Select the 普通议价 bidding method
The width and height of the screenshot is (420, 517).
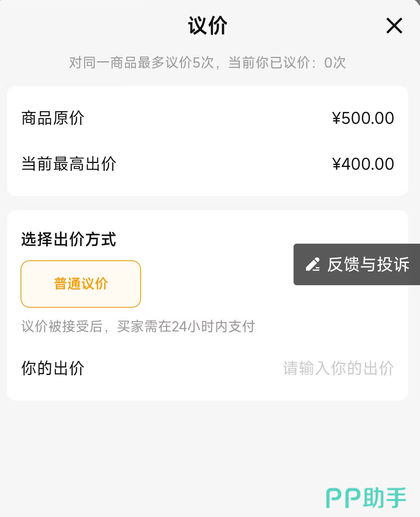81,284
